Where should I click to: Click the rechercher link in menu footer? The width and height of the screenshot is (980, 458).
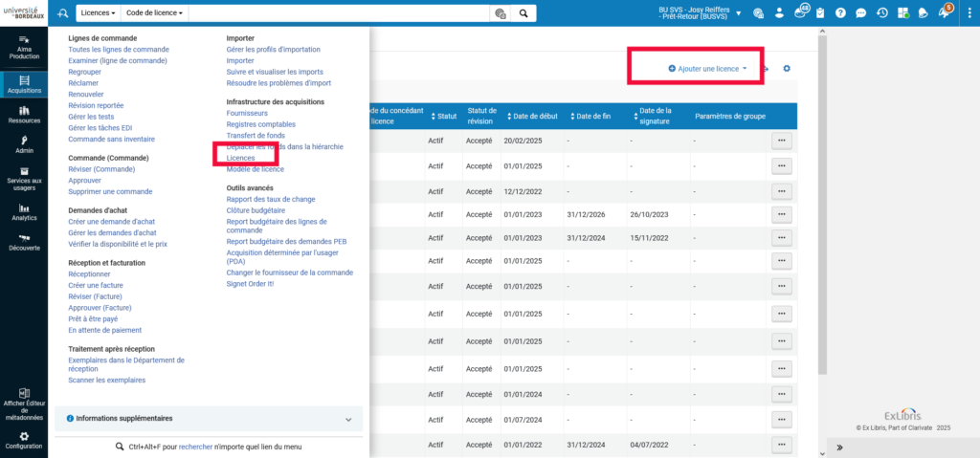195,447
